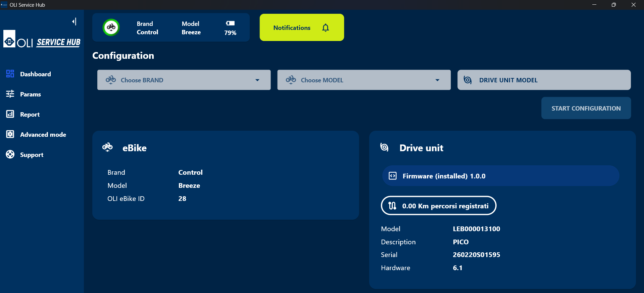Open the Notifications button
Viewport: 644px width, 293px height.
(x=302, y=28)
